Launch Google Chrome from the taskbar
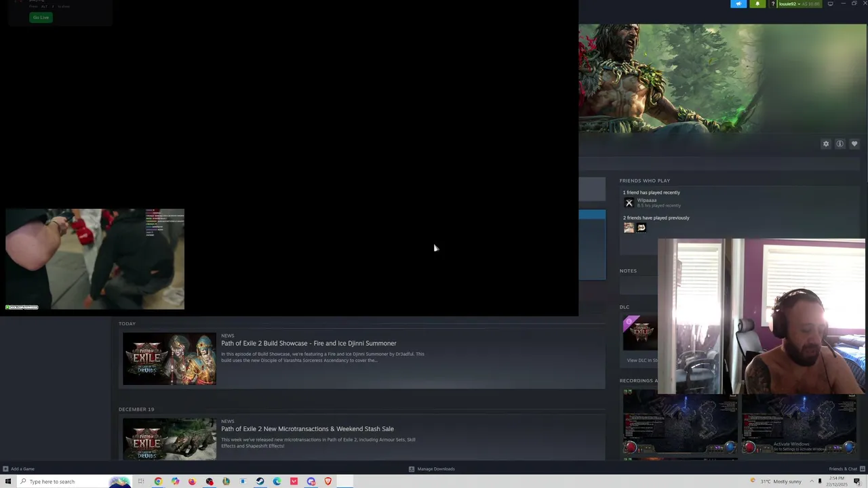The width and height of the screenshot is (868, 488). coord(158,481)
